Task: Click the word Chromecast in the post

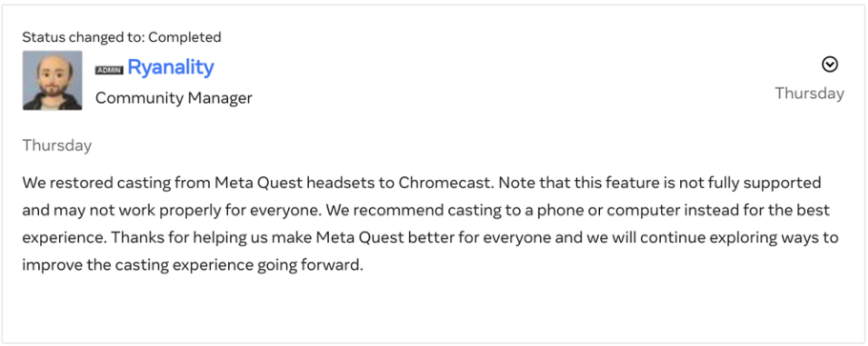Action: [x=445, y=182]
